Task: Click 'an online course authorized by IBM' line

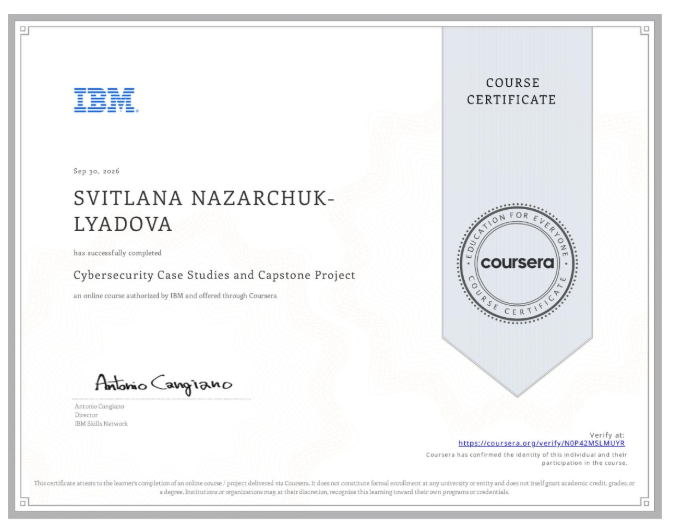Action: [175, 295]
